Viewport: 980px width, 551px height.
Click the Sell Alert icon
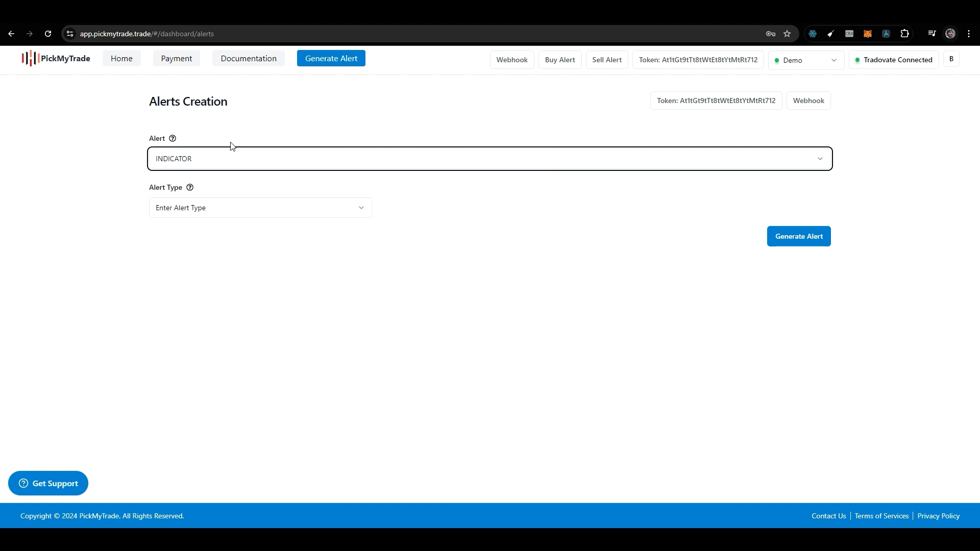[606, 59]
